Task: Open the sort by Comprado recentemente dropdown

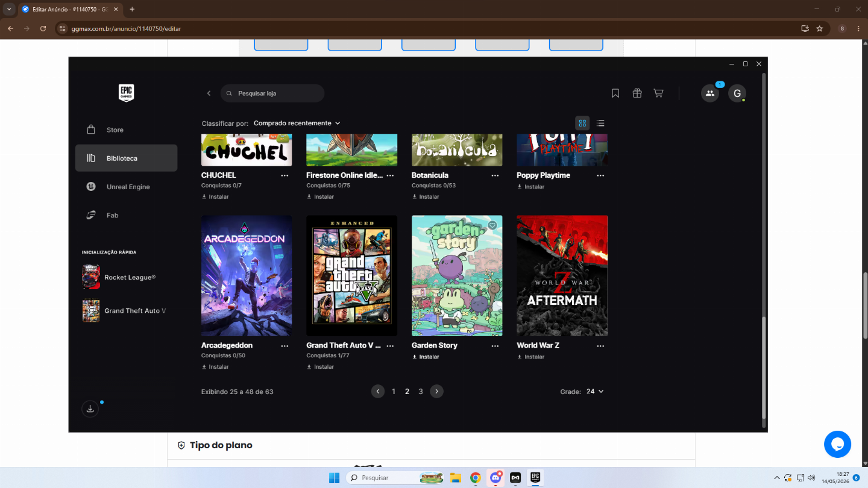Action: point(297,123)
